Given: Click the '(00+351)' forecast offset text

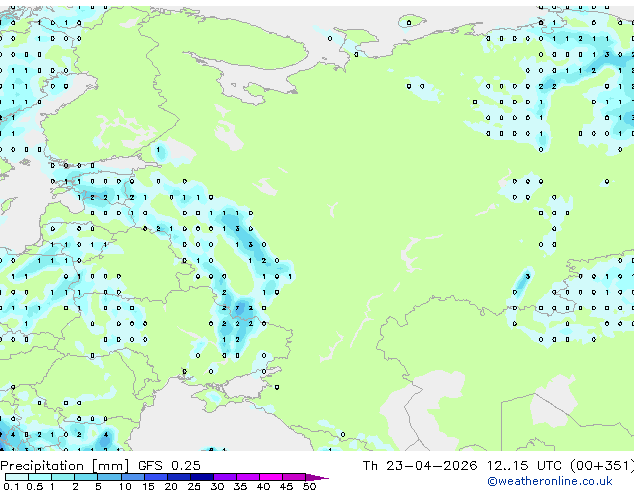Looking at the screenshot, I should 602,466.
